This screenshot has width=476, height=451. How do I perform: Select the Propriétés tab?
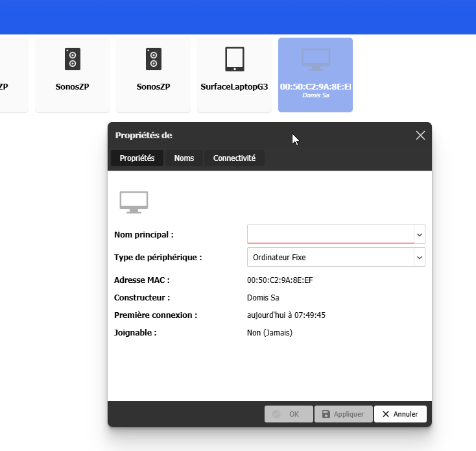click(137, 158)
